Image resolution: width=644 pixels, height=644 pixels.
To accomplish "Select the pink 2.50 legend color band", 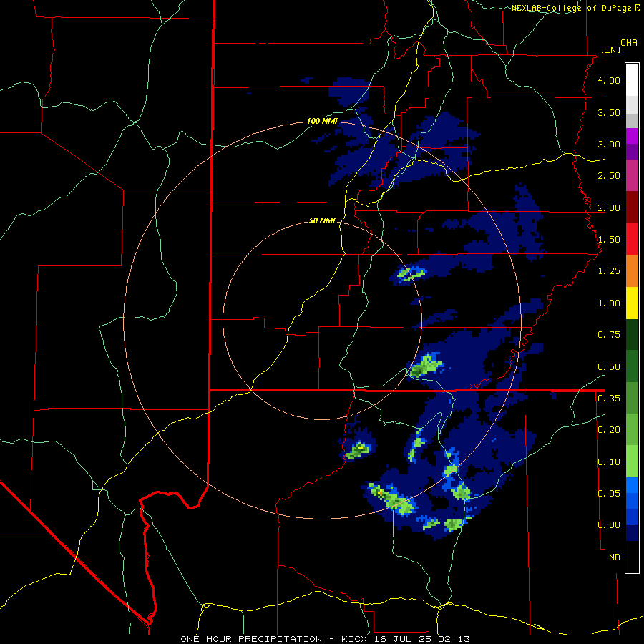I will 632,175.
